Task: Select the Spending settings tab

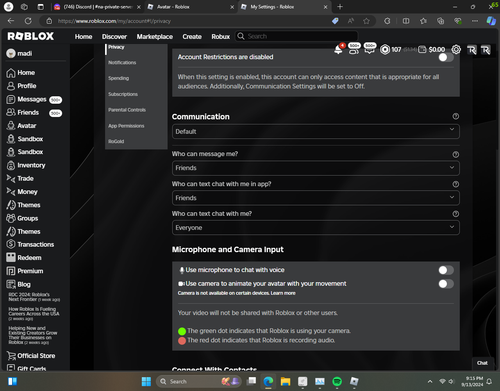Action: (118, 78)
